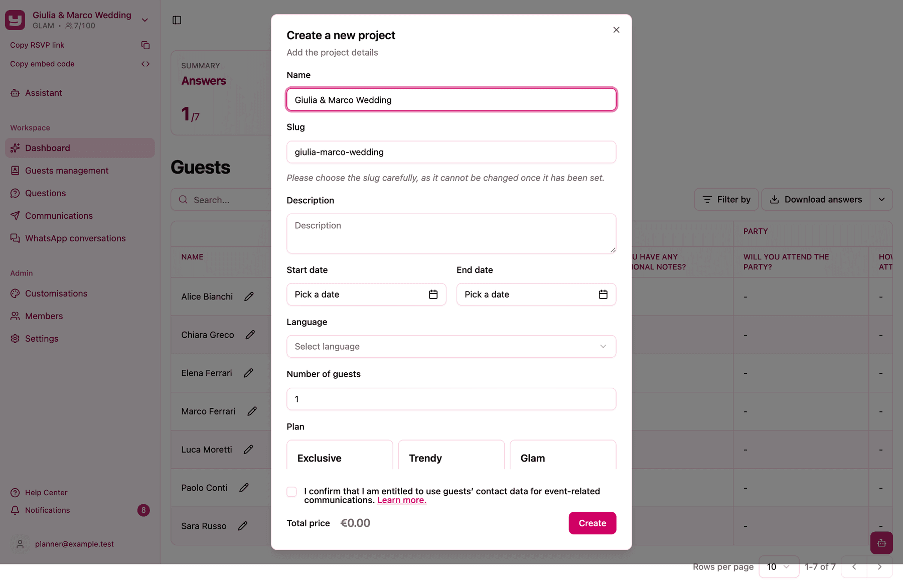The height and width of the screenshot is (588, 903).
Task: Select the Trendy plan option
Action: pos(451,455)
